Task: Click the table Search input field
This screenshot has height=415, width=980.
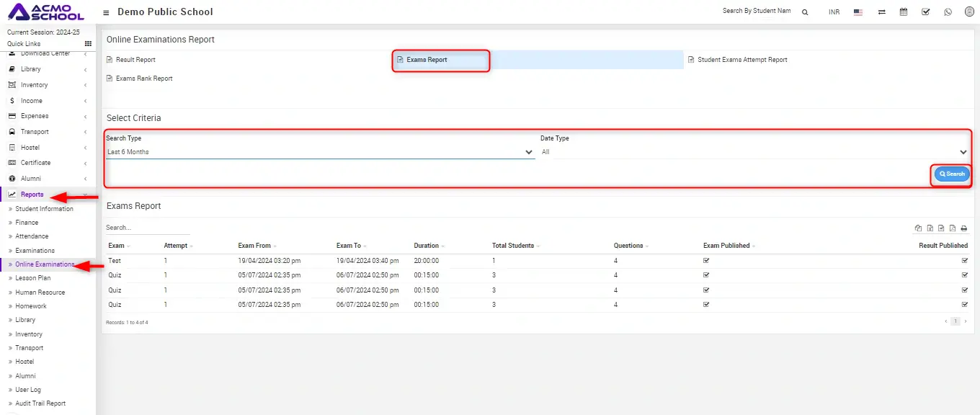Action: tap(148, 228)
